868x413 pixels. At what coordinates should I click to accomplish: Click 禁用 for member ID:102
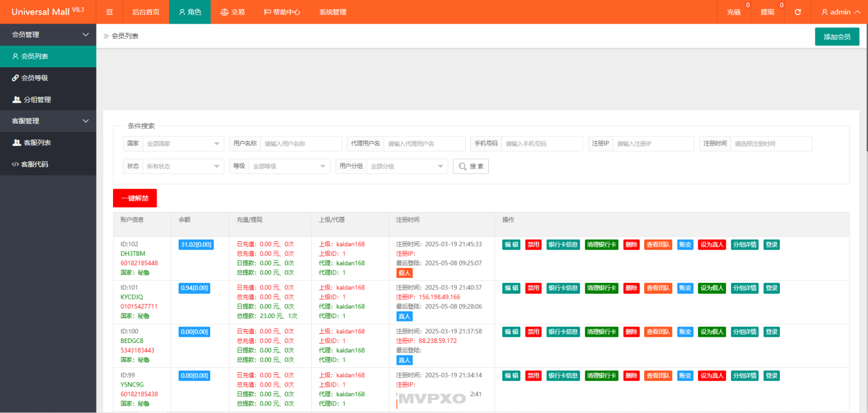pyautogui.click(x=533, y=245)
